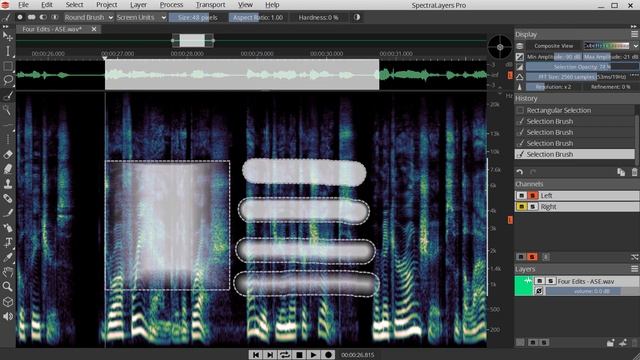
Task: Select the Zoom magnifier tool
Action: coord(8,287)
